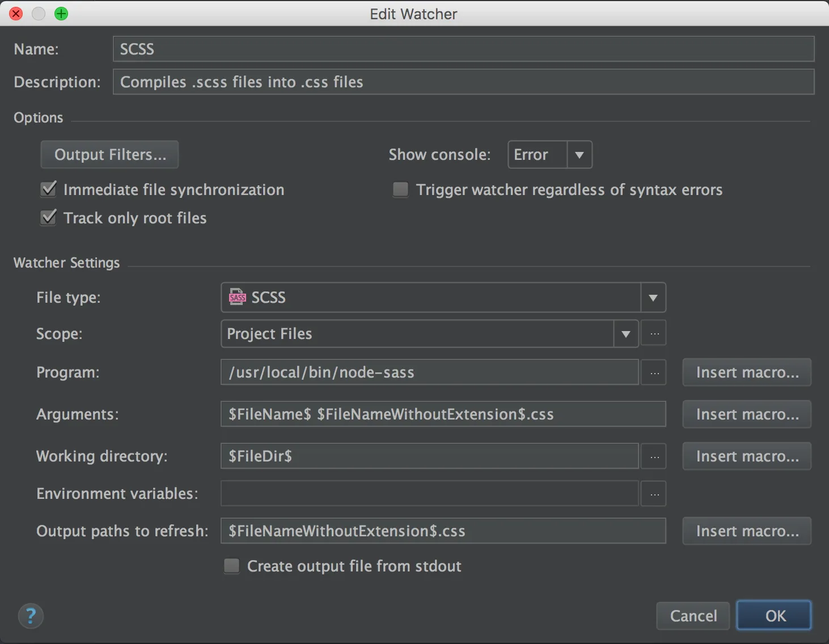
Task: Click the Output Filters button
Action: [x=110, y=155]
